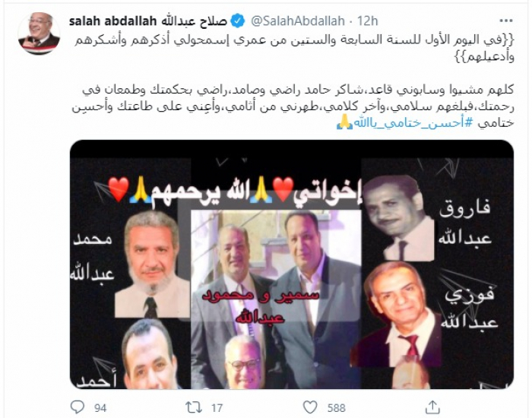
Task: Click the blue verified badge
Action: pos(238,21)
